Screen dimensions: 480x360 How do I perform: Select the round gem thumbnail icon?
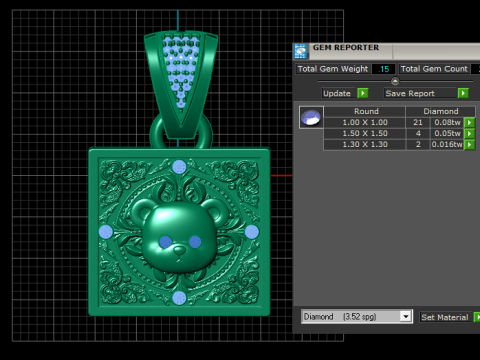tap(311, 117)
